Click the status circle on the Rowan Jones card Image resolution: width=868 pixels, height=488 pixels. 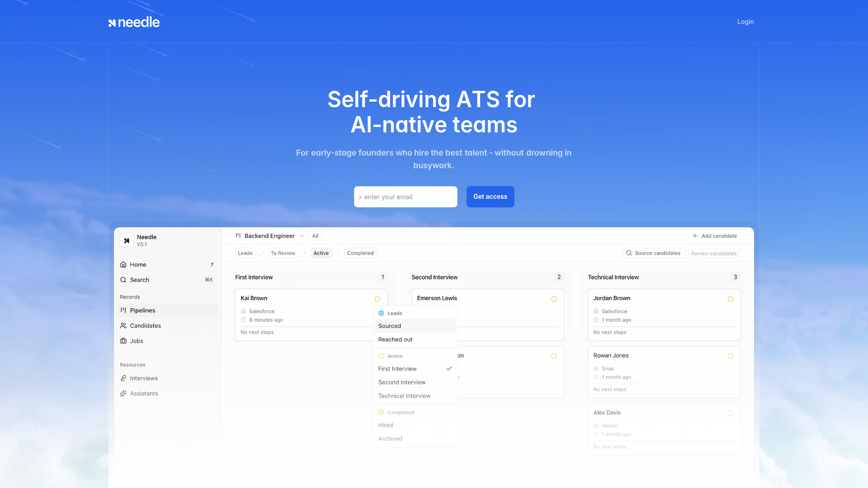point(730,357)
